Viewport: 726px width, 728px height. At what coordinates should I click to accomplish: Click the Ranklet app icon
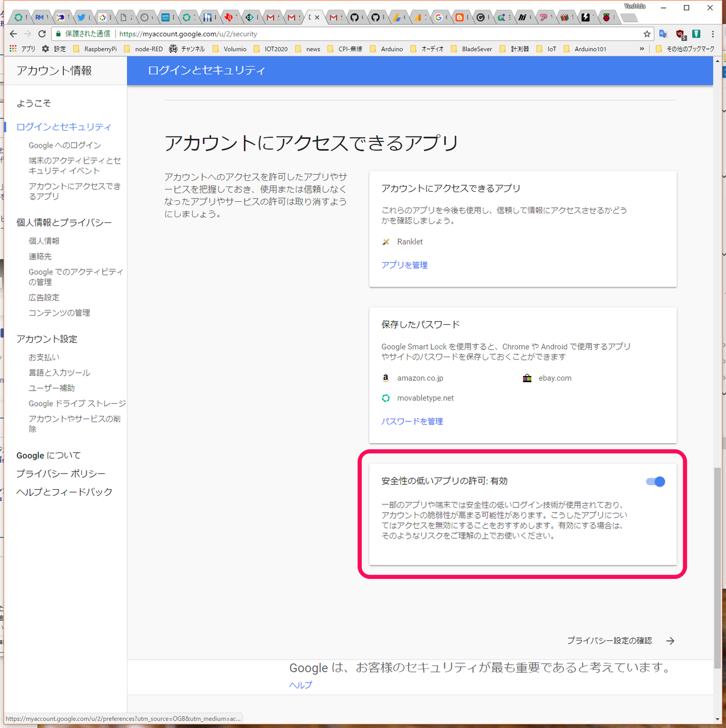pyautogui.click(x=386, y=242)
